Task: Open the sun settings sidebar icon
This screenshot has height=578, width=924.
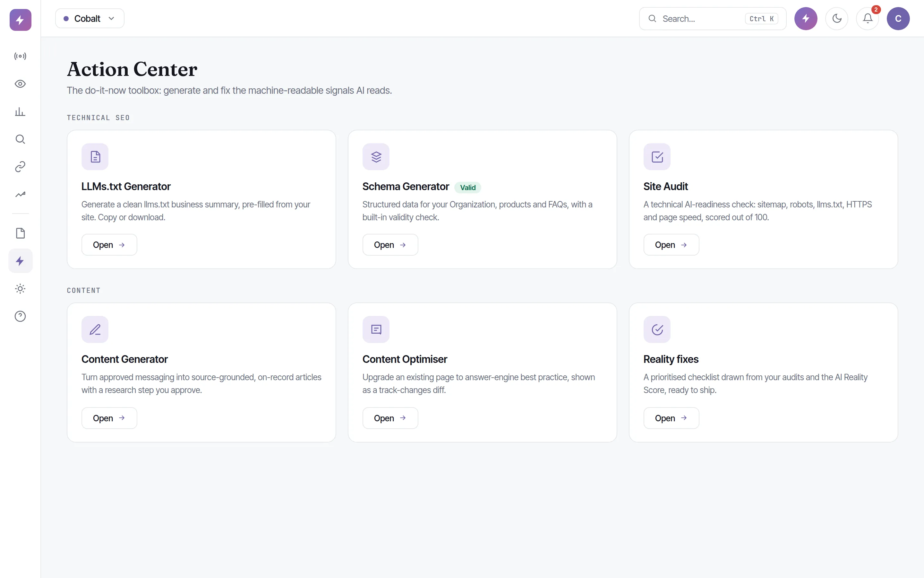Action: 20,289
